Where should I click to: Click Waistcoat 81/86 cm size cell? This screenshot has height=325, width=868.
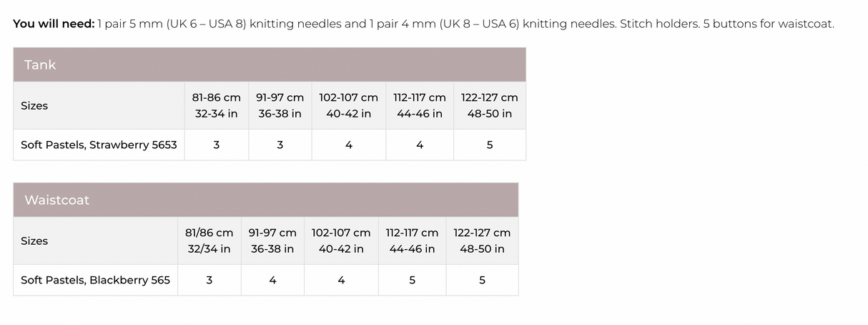[x=209, y=241]
